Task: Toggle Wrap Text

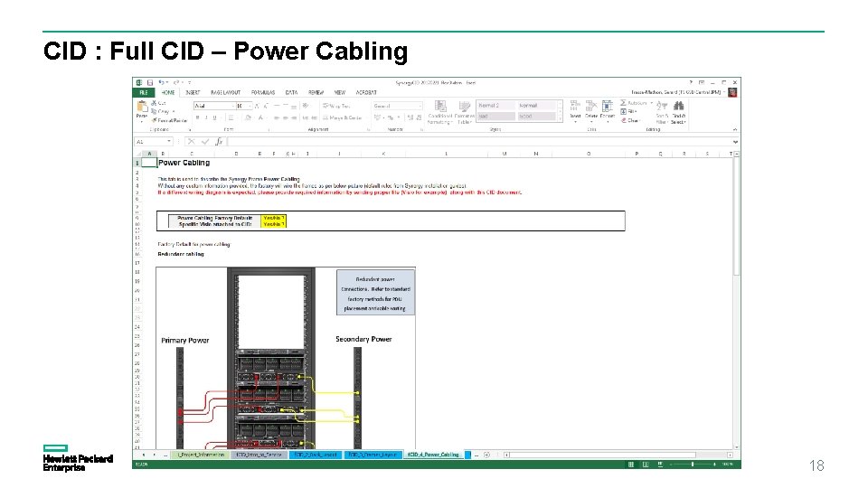Action: click(x=336, y=106)
